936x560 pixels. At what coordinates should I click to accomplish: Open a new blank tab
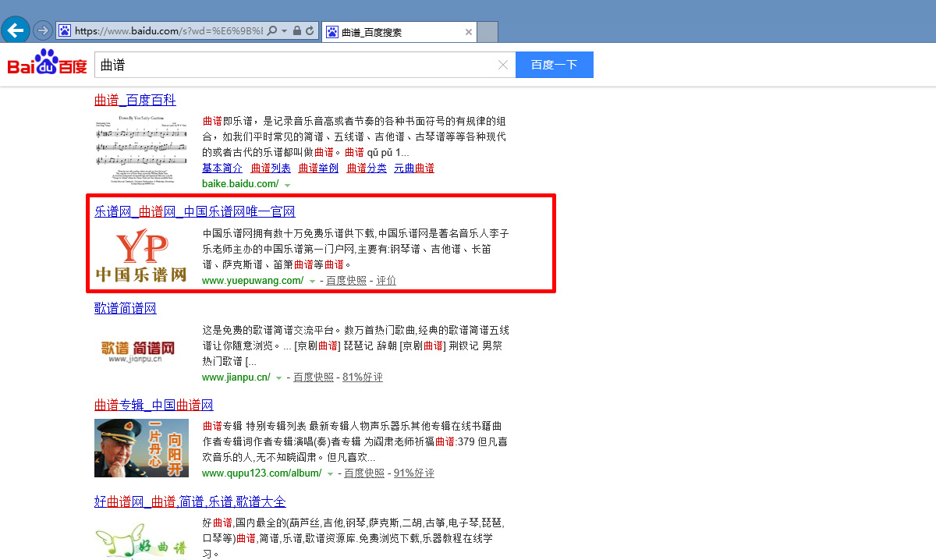click(487, 32)
